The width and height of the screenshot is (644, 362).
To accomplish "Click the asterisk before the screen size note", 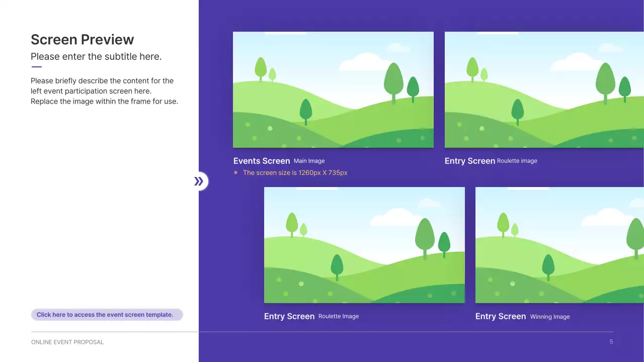I will coord(235,173).
